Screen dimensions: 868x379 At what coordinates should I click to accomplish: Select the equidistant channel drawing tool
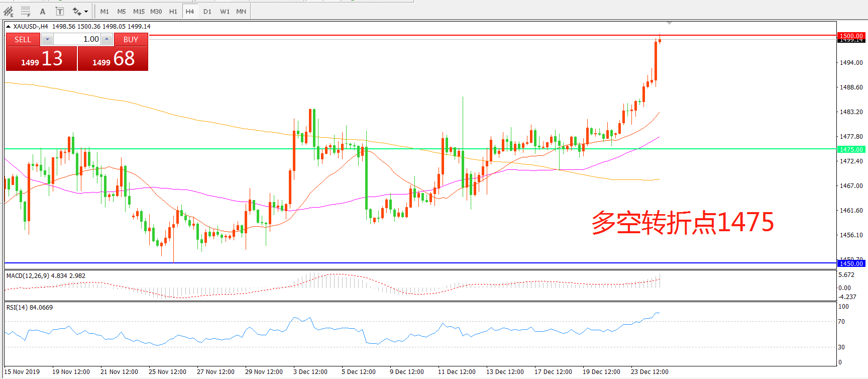[9, 11]
